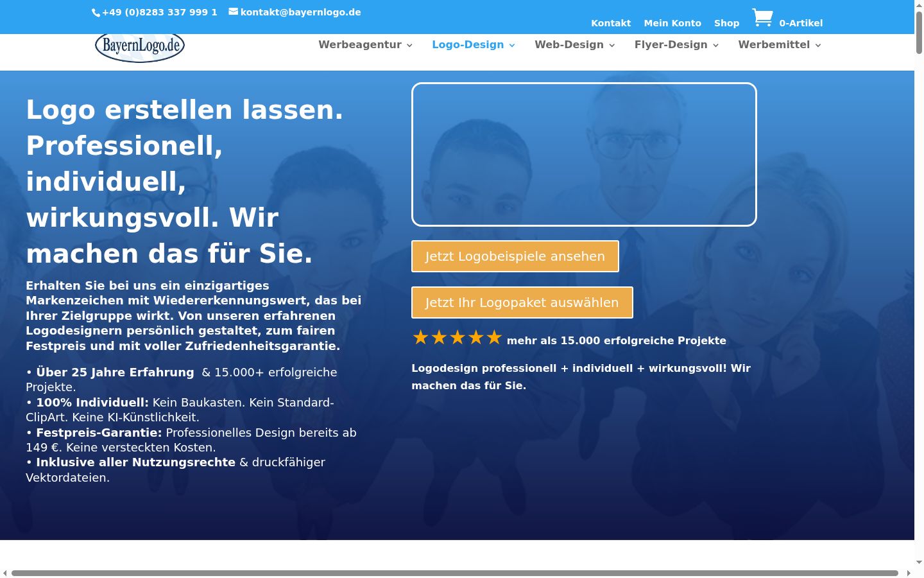The height and width of the screenshot is (578, 924).
Task: Click the phone handset icon
Action: pyautogui.click(x=96, y=12)
